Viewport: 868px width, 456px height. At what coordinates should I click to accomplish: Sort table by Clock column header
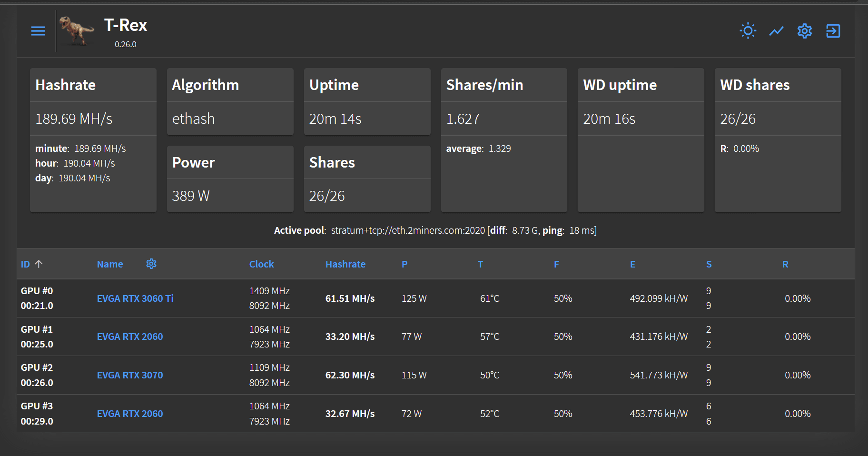(x=261, y=264)
